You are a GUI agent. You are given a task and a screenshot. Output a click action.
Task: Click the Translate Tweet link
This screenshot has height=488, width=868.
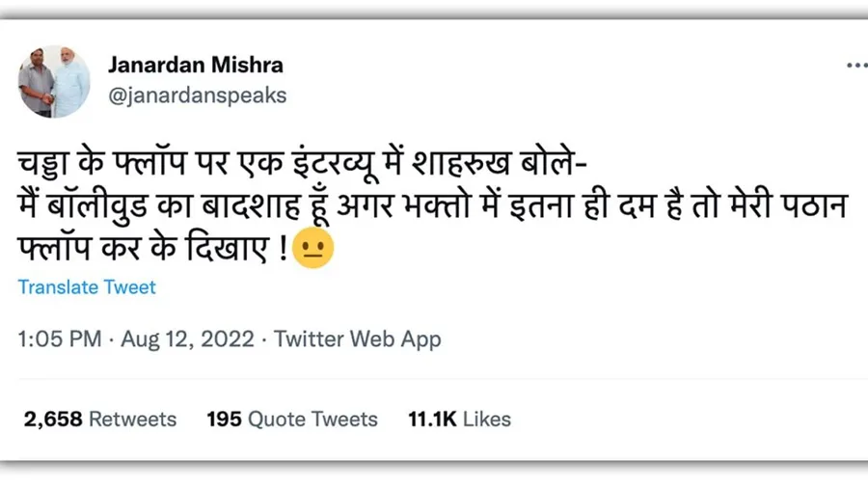87,287
